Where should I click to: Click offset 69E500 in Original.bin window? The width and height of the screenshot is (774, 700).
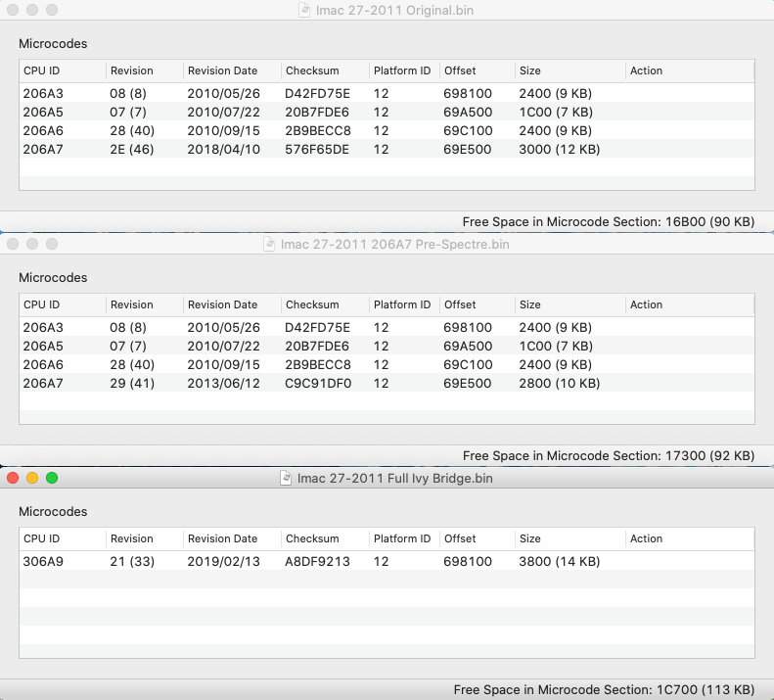click(468, 149)
